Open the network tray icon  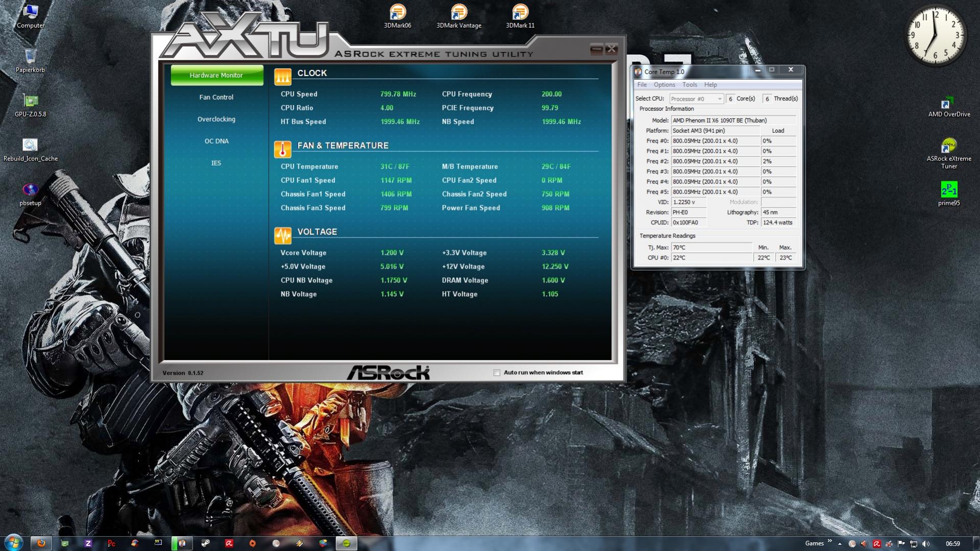(914, 544)
